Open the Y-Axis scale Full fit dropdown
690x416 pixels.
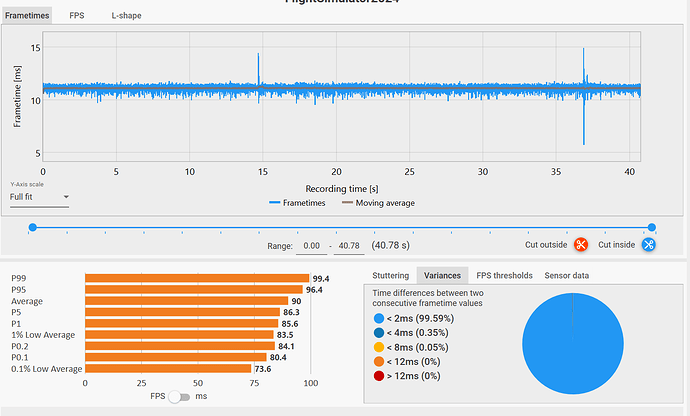[x=38, y=197]
